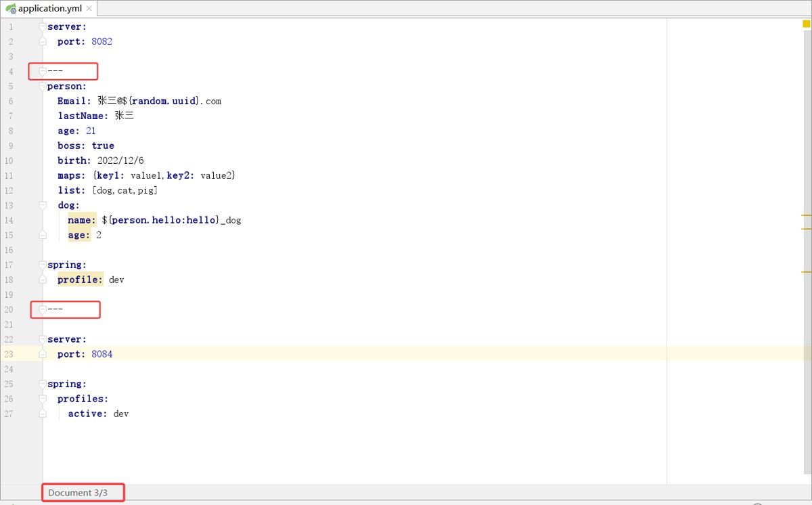
Task: Click the 'spring:' key on line 17
Action: click(x=67, y=265)
